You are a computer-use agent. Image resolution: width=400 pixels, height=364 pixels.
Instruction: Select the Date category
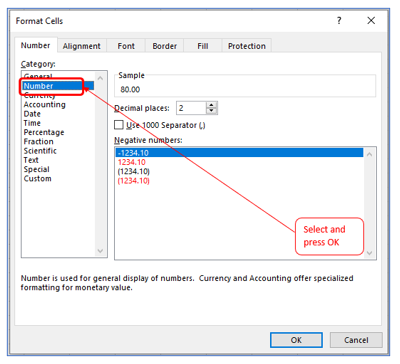click(32, 114)
